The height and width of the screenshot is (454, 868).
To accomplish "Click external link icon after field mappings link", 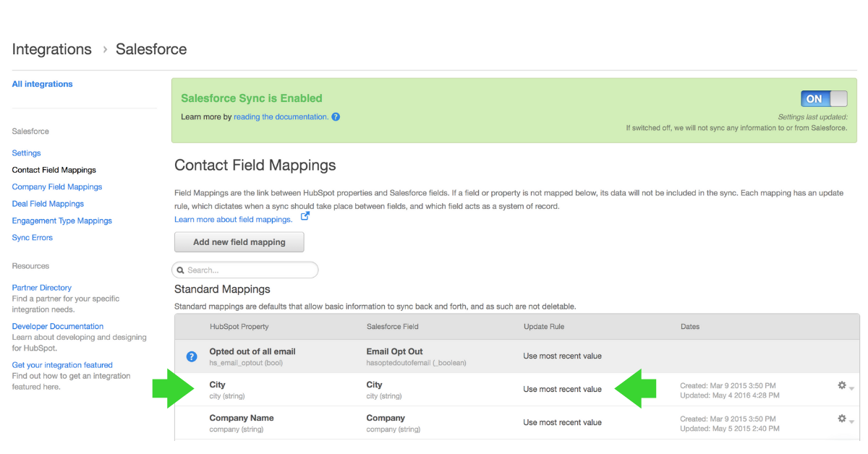I will coord(305,216).
